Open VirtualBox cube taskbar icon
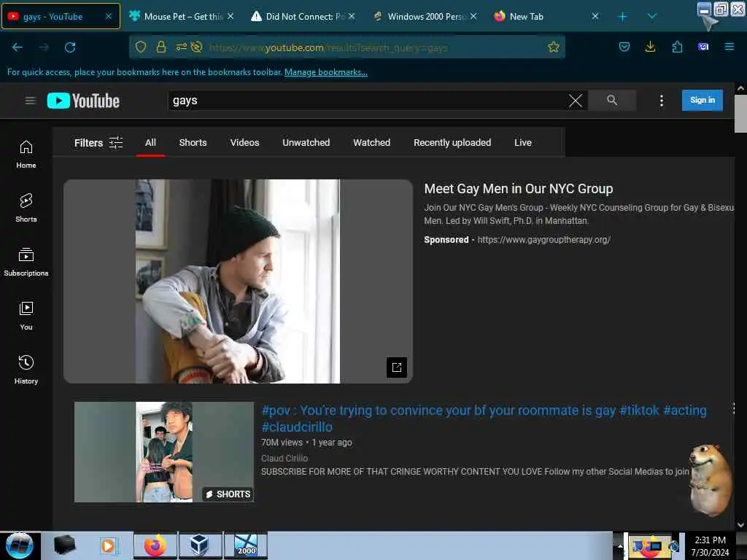747x560 pixels. coord(199,545)
